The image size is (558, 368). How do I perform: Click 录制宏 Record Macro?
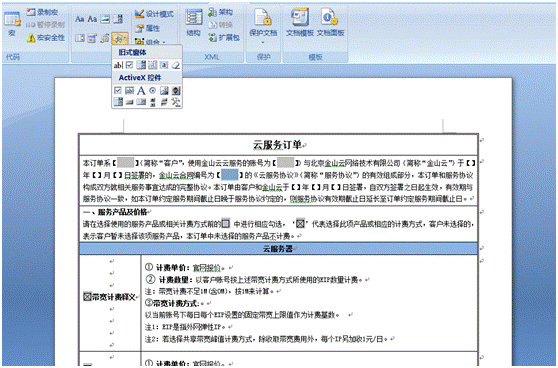42,12
